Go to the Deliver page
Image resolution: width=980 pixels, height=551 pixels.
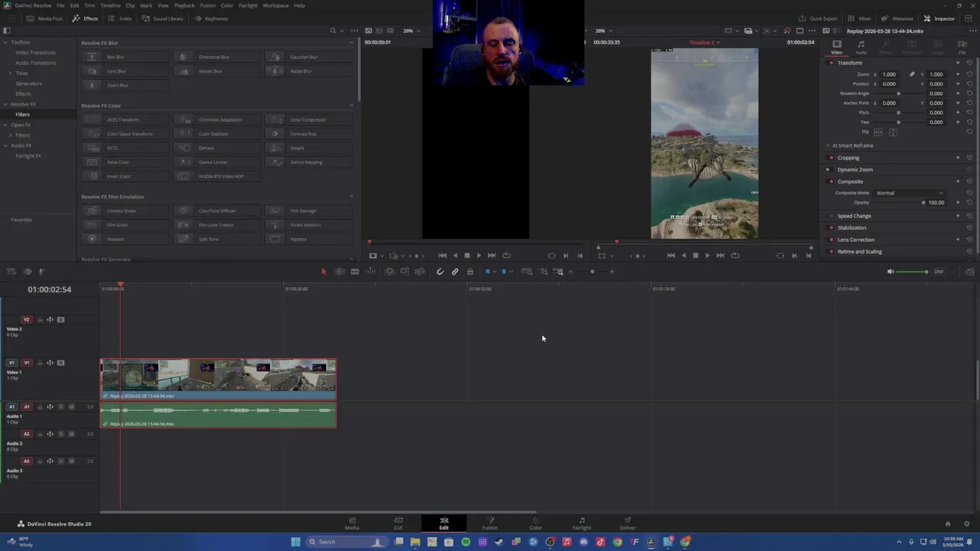pyautogui.click(x=628, y=523)
